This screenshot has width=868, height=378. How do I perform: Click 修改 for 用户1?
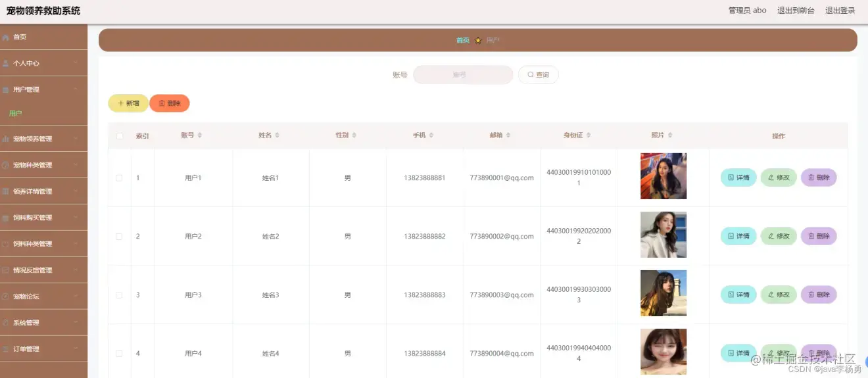point(779,177)
